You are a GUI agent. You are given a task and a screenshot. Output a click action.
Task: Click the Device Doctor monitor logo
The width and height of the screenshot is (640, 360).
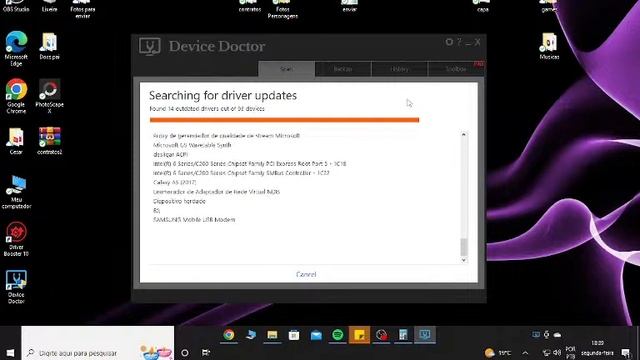[149, 46]
